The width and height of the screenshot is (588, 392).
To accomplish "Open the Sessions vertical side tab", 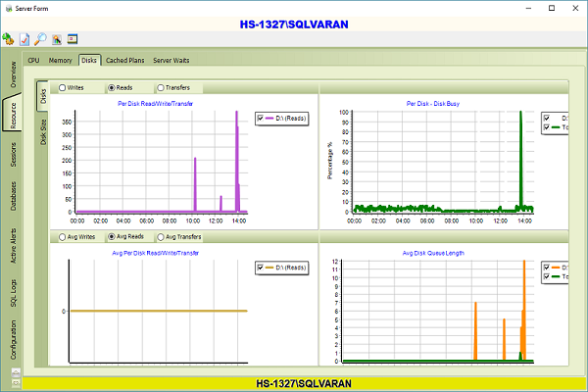I will (13, 155).
